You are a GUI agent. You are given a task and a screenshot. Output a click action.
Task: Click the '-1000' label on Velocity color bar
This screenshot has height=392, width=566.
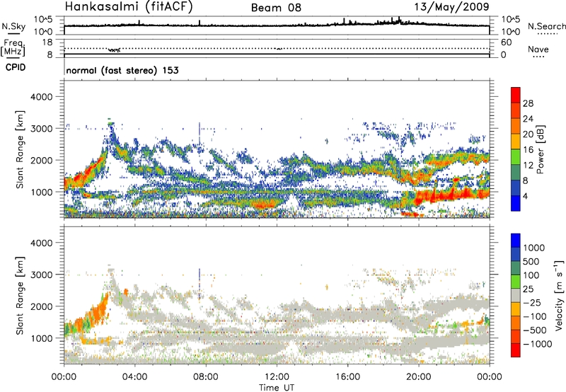point(537,344)
